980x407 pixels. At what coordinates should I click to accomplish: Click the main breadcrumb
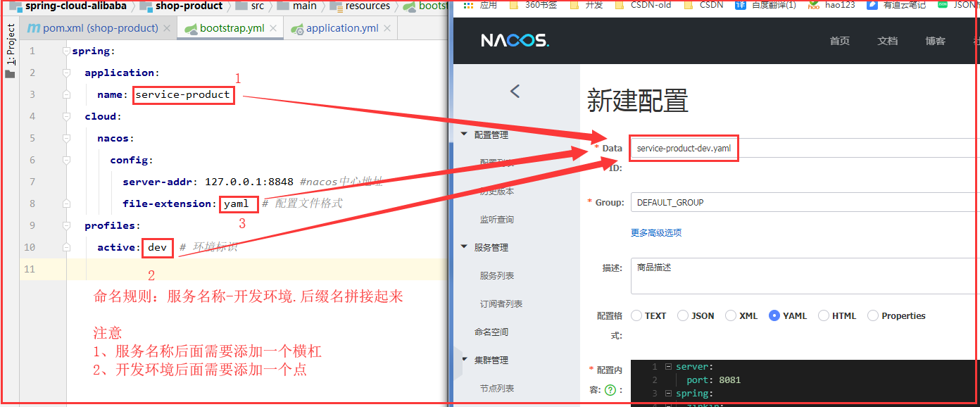coord(297,6)
